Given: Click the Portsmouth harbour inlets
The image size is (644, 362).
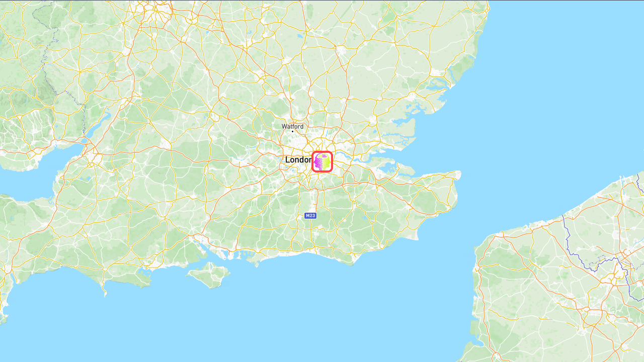Looking at the screenshot, I should [x=227, y=253].
